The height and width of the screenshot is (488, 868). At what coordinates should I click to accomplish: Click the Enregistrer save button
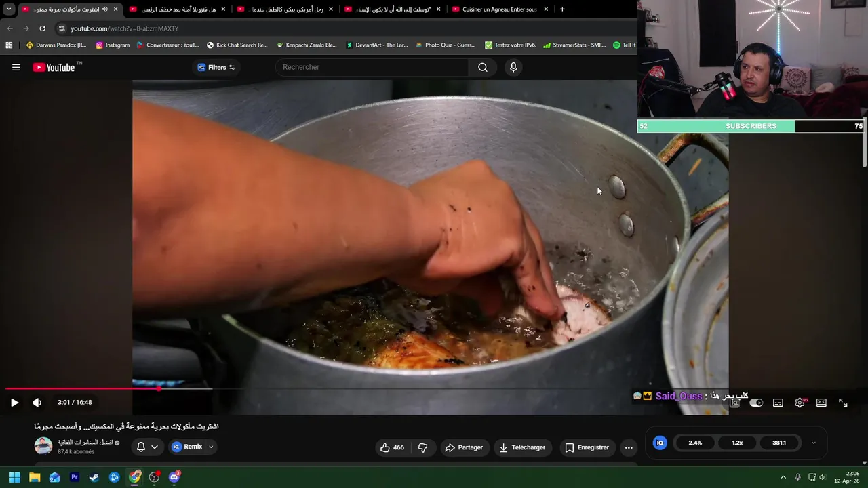[x=587, y=447]
